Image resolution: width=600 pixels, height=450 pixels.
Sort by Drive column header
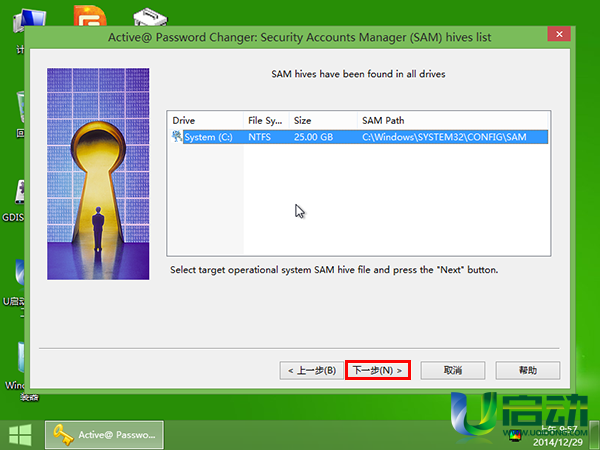tap(206, 121)
